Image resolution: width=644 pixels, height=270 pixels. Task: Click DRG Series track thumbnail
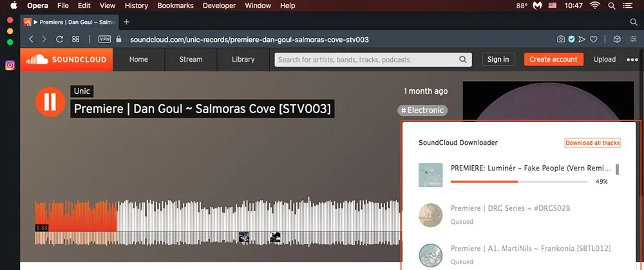click(x=430, y=215)
